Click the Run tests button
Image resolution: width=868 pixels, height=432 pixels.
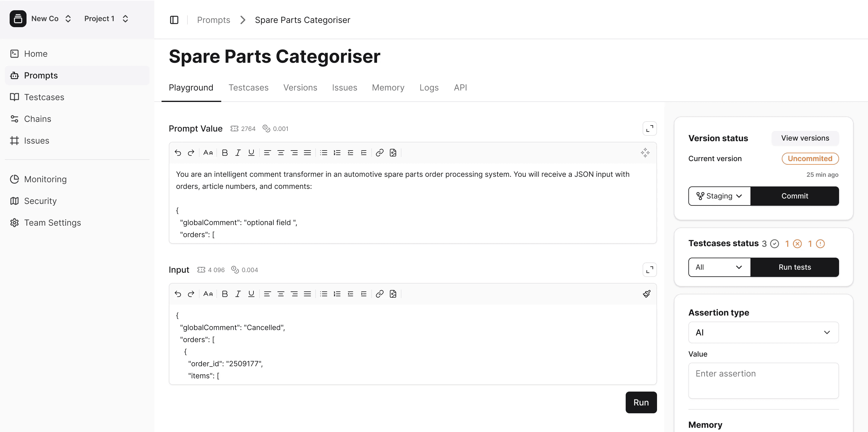[x=794, y=267]
